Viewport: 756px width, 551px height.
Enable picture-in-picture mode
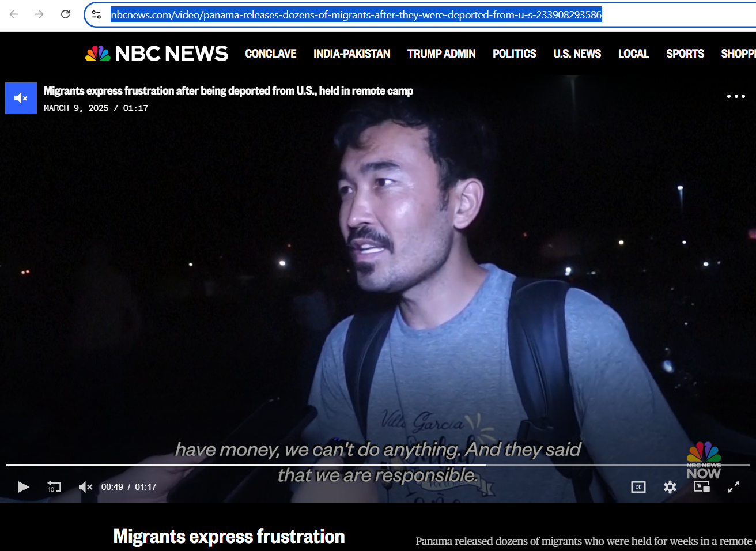[702, 487]
